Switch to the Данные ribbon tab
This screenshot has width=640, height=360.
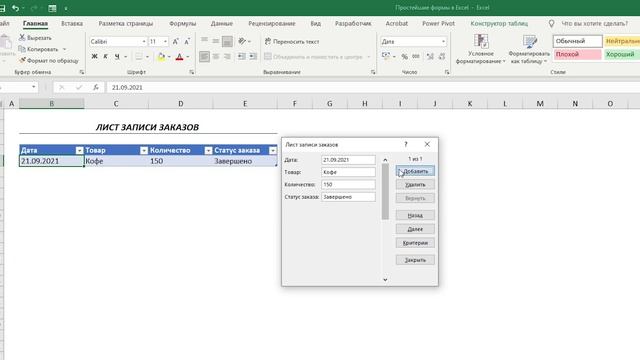(222, 24)
